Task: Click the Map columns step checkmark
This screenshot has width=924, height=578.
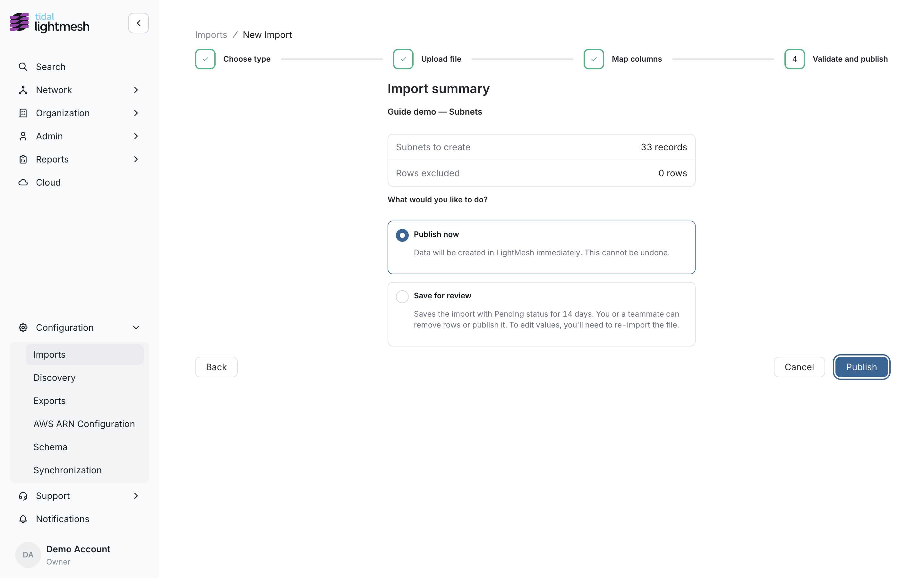Action: coord(593,59)
